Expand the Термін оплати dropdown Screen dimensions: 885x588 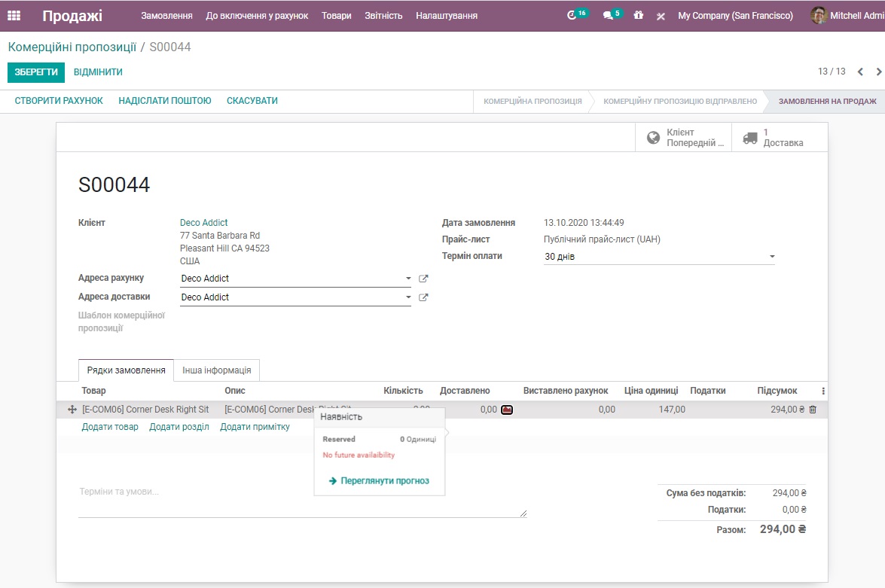tap(771, 257)
